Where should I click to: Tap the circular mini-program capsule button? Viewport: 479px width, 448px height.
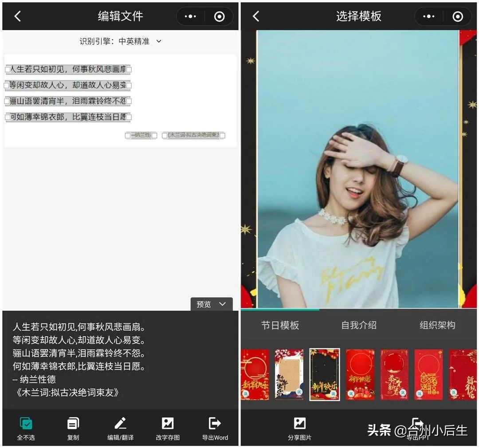click(219, 16)
